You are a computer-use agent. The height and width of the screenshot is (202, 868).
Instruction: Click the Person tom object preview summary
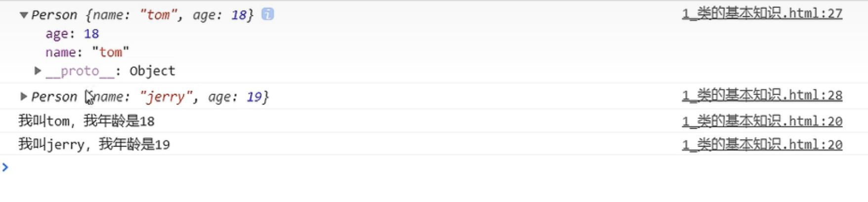[142, 15]
